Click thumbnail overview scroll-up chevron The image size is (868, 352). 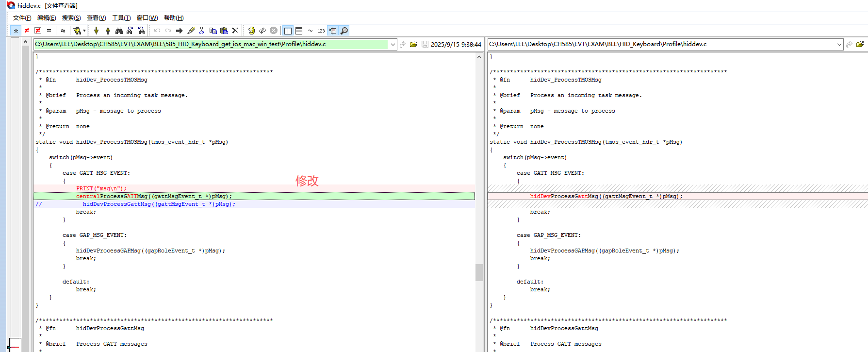[26, 42]
